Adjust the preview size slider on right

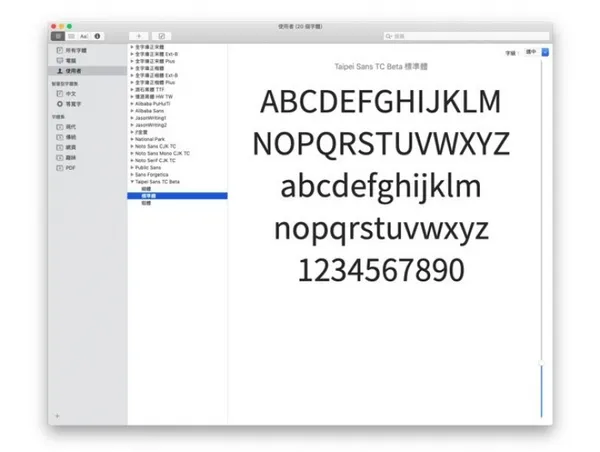[541, 363]
